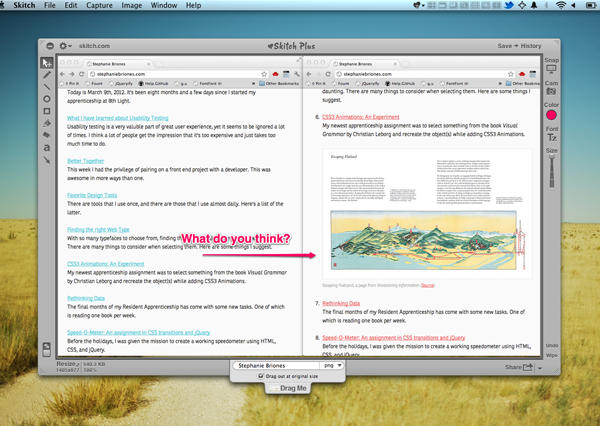
Task: Click the Snap screen capture icon
Action: point(551,69)
